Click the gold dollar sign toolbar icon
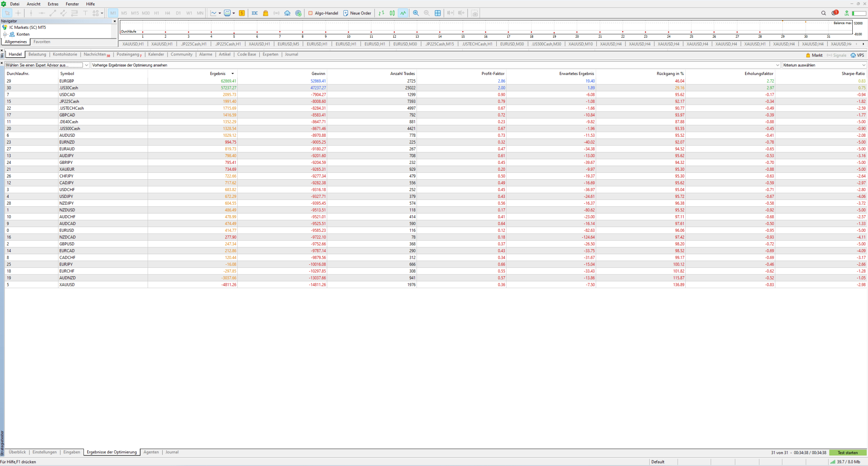 point(242,13)
